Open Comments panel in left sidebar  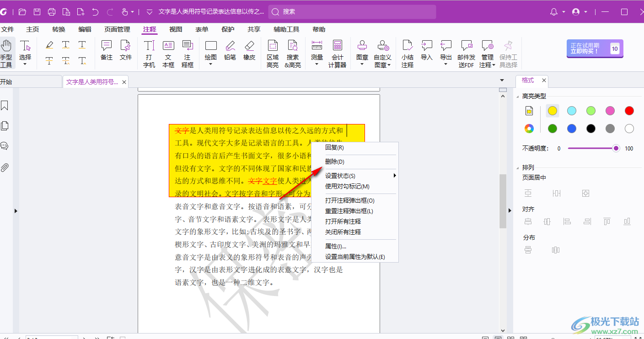(x=5, y=146)
